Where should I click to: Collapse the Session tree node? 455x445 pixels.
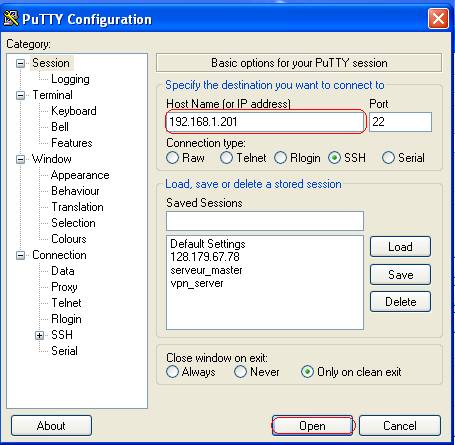pos(21,63)
